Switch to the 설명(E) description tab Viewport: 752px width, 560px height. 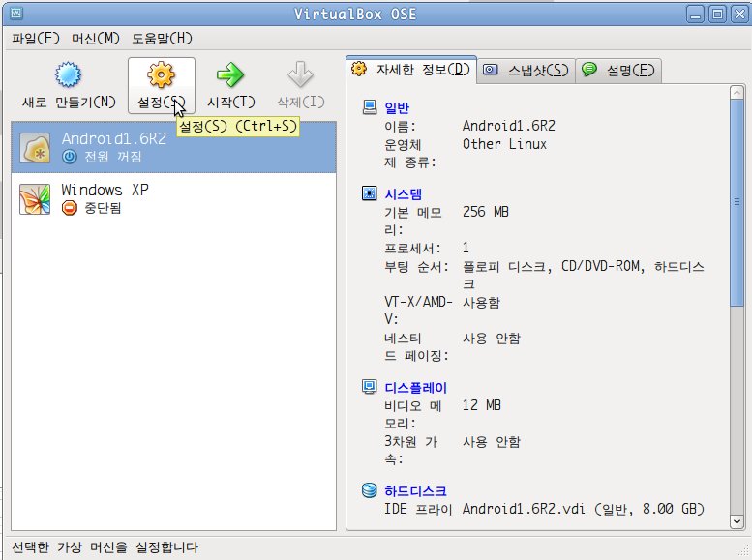click(x=618, y=71)
